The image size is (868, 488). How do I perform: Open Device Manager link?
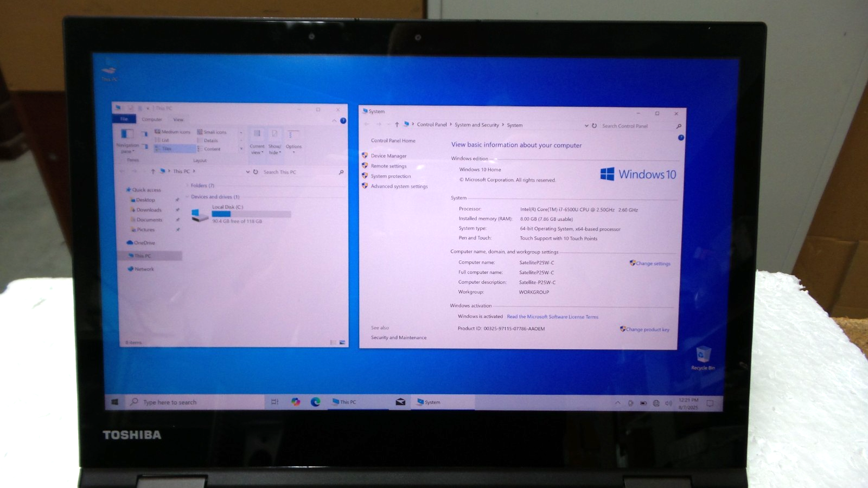pos(388,156)
